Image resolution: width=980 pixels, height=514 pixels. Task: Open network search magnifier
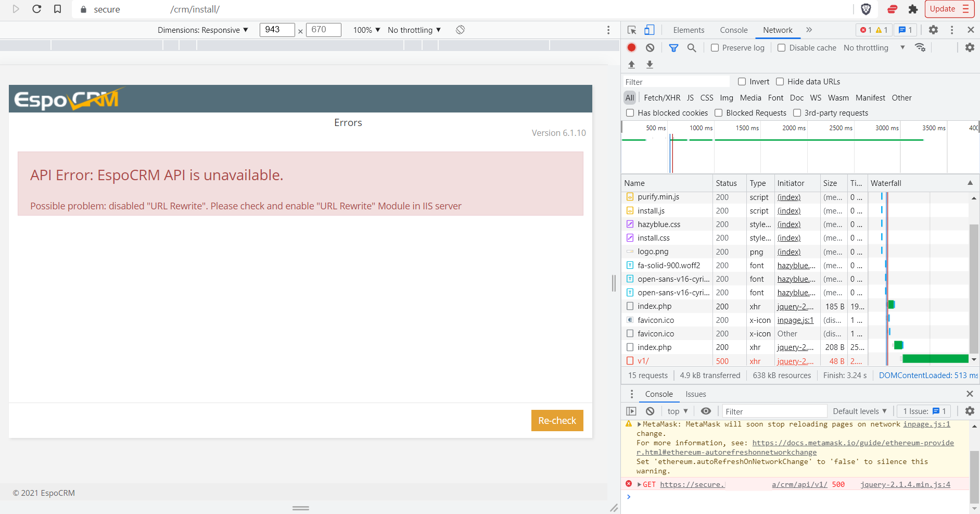(692, 47)
